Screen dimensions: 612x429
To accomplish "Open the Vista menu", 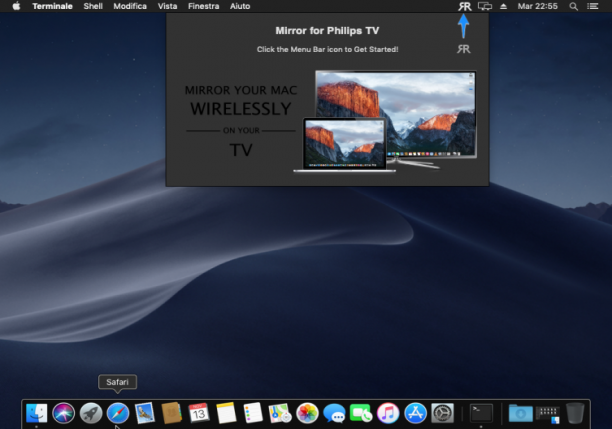I will [x=167, y=6].
